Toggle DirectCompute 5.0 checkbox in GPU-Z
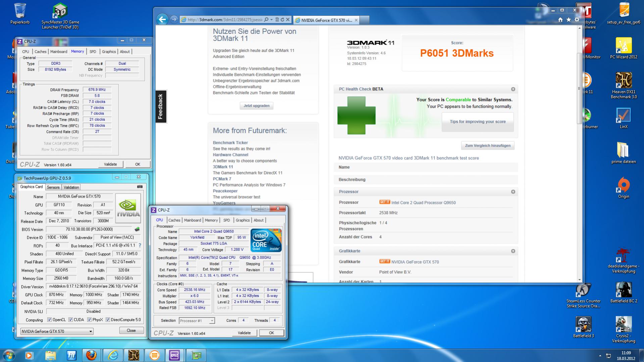 (108, 320)
